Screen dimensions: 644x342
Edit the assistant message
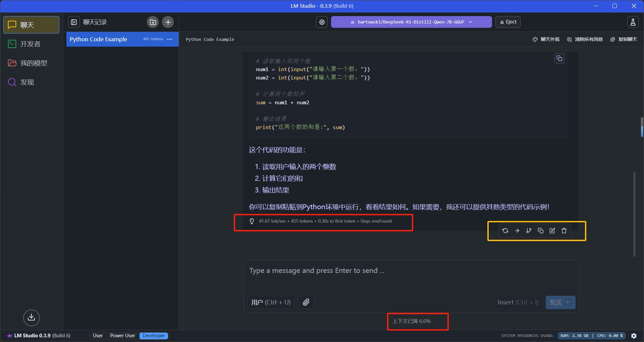pos(552,231)
